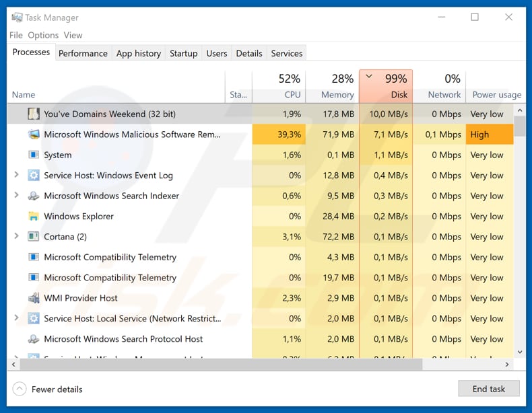Open the Options menu
The height and width of the screenshot is (413, 532).
click(x=43, y=35)
